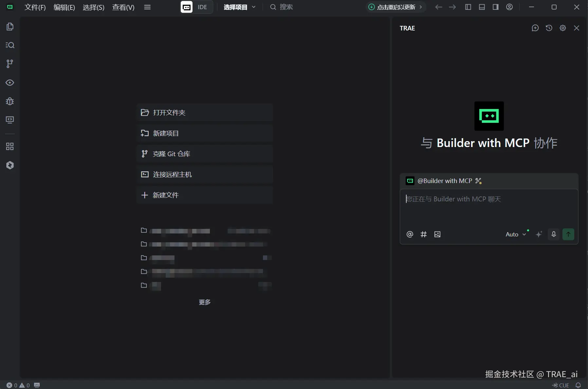
Task: Open the Explorer files icon in sidebar
Action: tap(10, 27)
